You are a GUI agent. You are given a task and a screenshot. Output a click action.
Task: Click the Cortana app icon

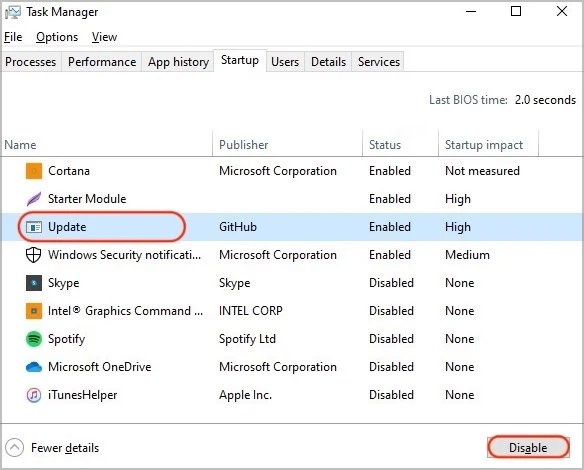[34, 171]
